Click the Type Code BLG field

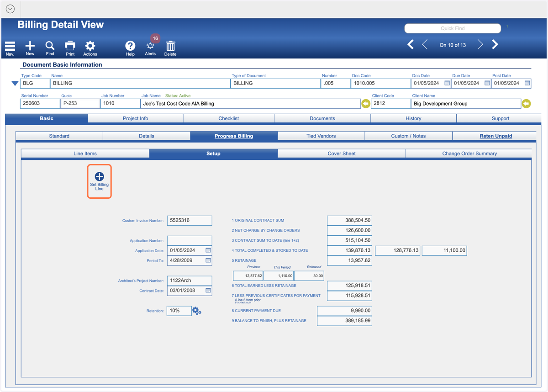(x=35, y=84)
